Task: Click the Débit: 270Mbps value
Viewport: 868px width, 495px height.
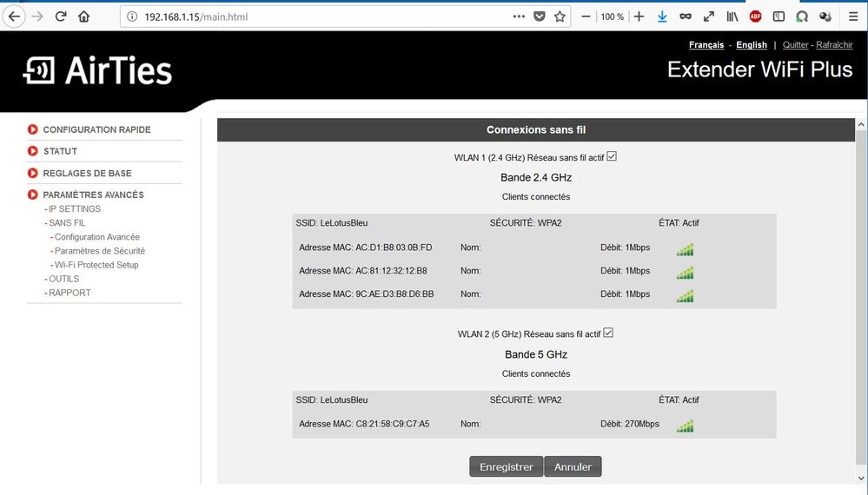Action: 630,424
